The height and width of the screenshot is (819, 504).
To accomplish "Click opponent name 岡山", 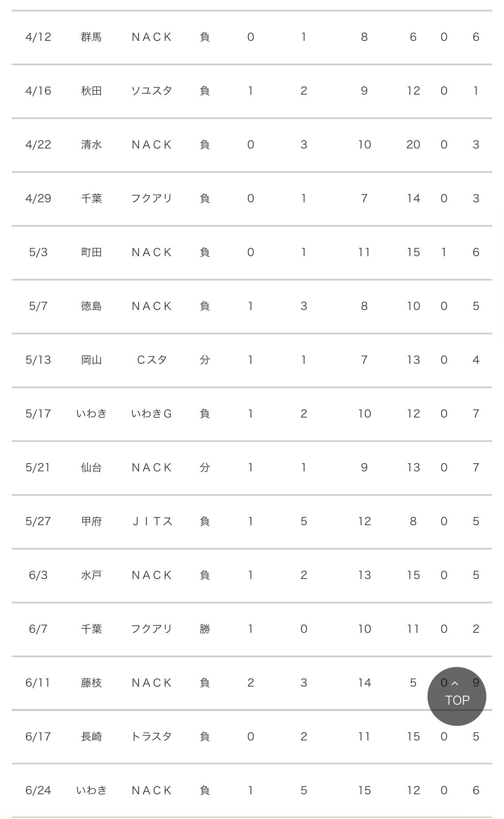I will (x=91, y=360).
